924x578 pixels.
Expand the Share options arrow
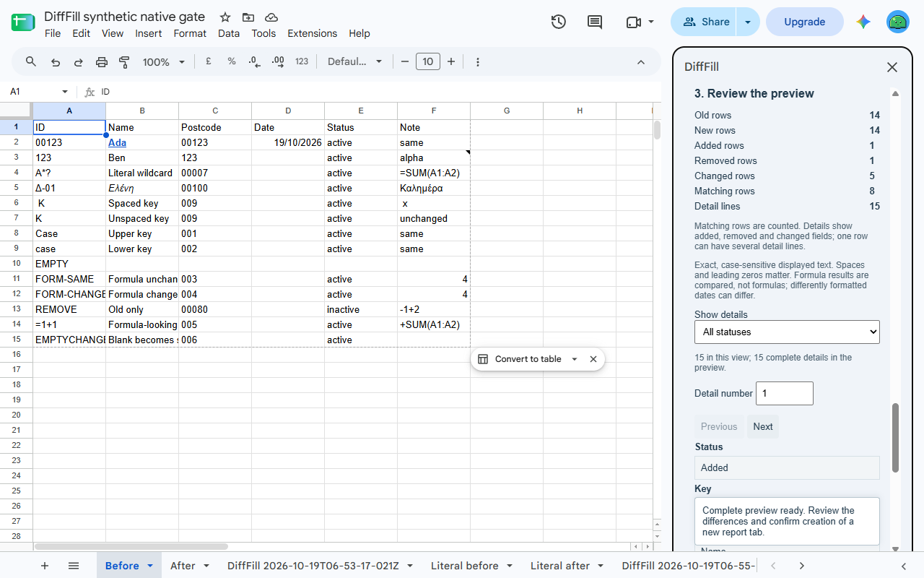point(748,22)
